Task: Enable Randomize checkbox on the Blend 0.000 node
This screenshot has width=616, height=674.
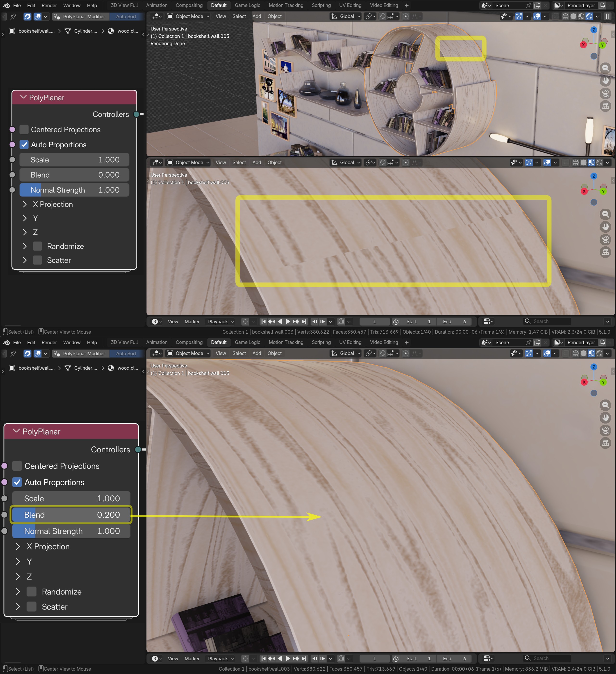Action: pyautogui.click(x=38, y=246)
